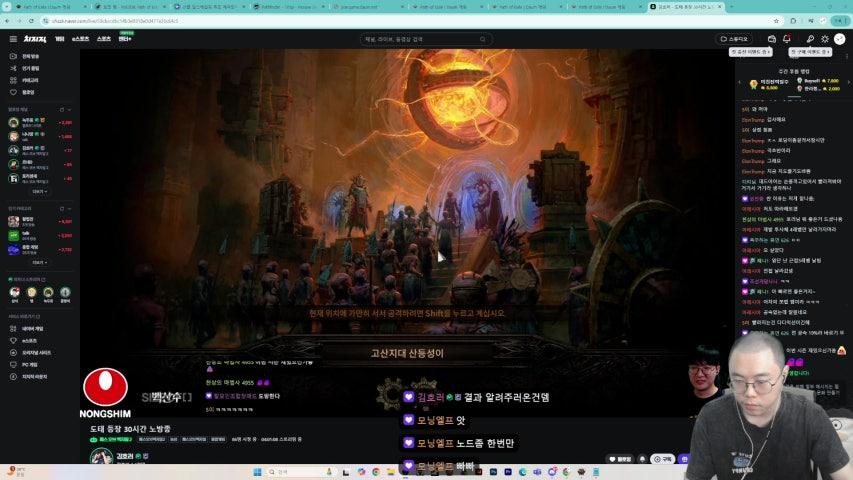Open the 스튜디오 button
The image size is (853, 480).
(734, 39)
